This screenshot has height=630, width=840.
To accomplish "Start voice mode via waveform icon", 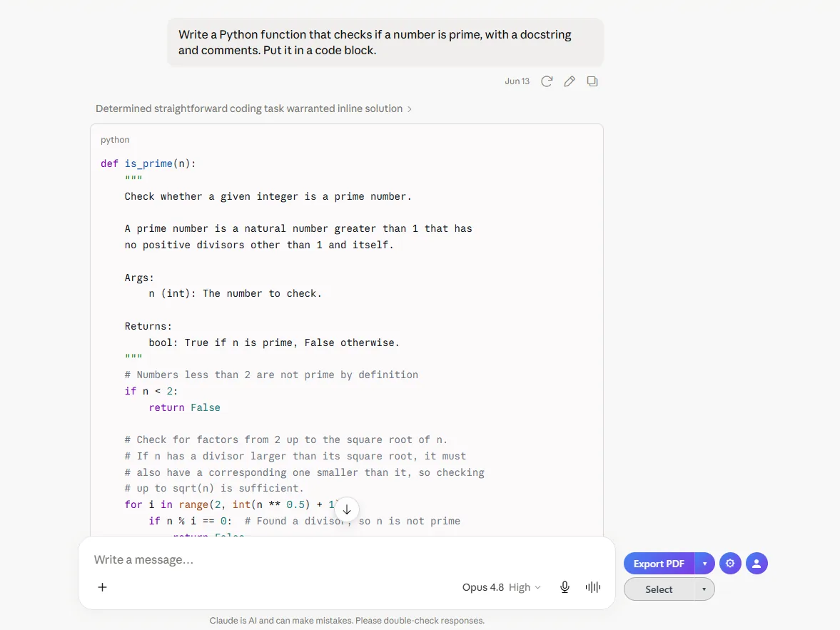I will coord(593,587).
